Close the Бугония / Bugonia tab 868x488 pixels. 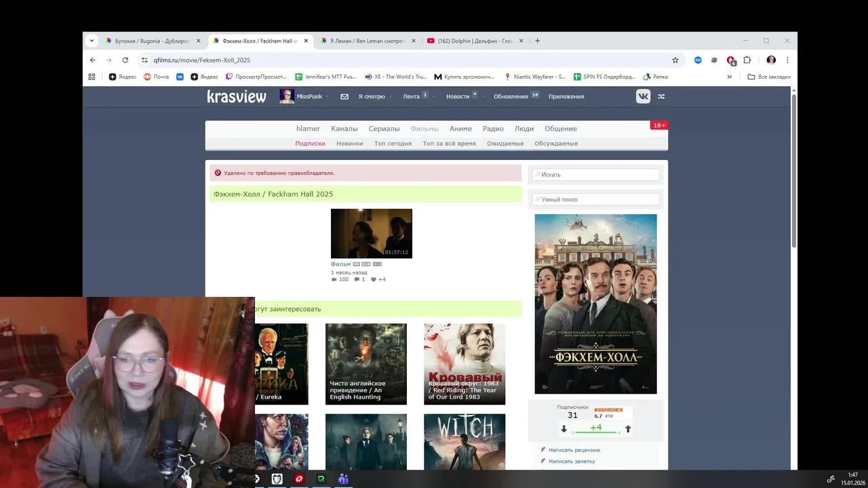click(x=198, y=41)
